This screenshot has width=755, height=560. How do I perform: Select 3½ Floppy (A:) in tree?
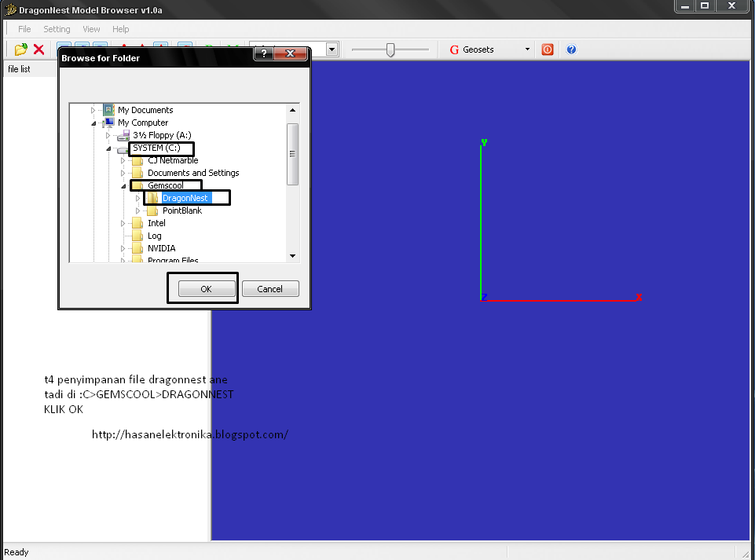pyautogui.click(x=162, y=135)
